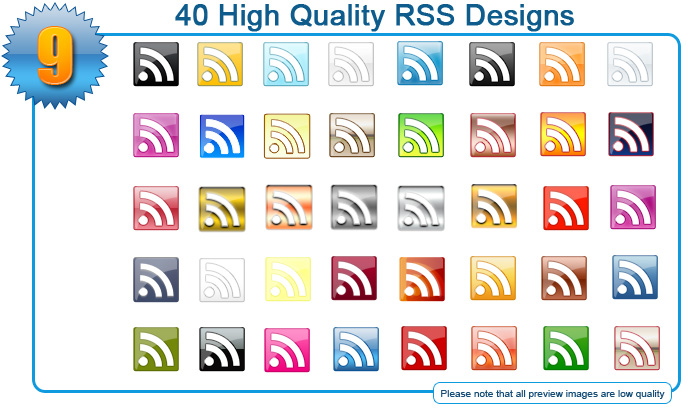The height and width of the screenshot is (410, 700).
Task: Select the light orange RSS icon in top row
Action: point(562,64)
